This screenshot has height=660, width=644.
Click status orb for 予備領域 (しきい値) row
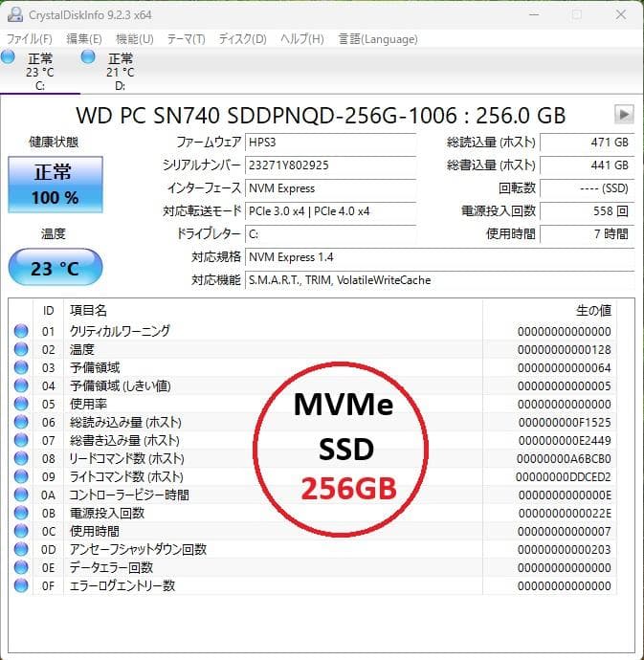click(21, 385)
